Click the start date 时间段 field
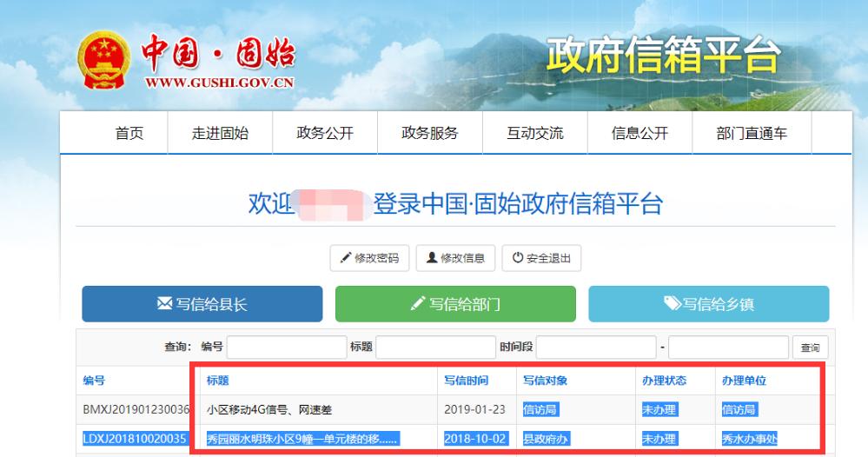 595,348
